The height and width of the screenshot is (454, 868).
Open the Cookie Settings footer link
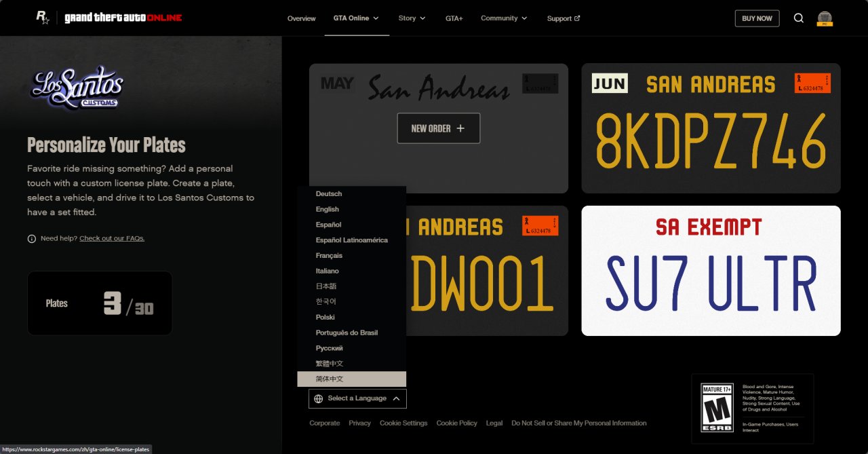pos(403,423)
